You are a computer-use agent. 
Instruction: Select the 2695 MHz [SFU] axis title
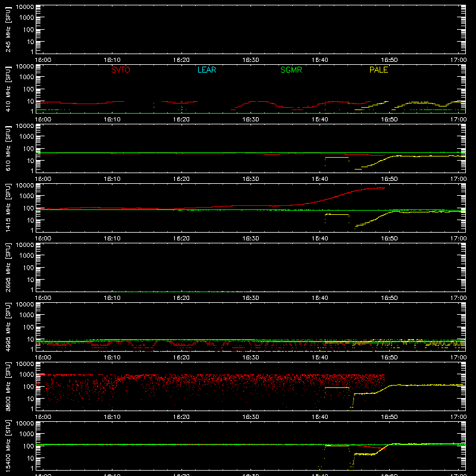click(x=8, y=267)
